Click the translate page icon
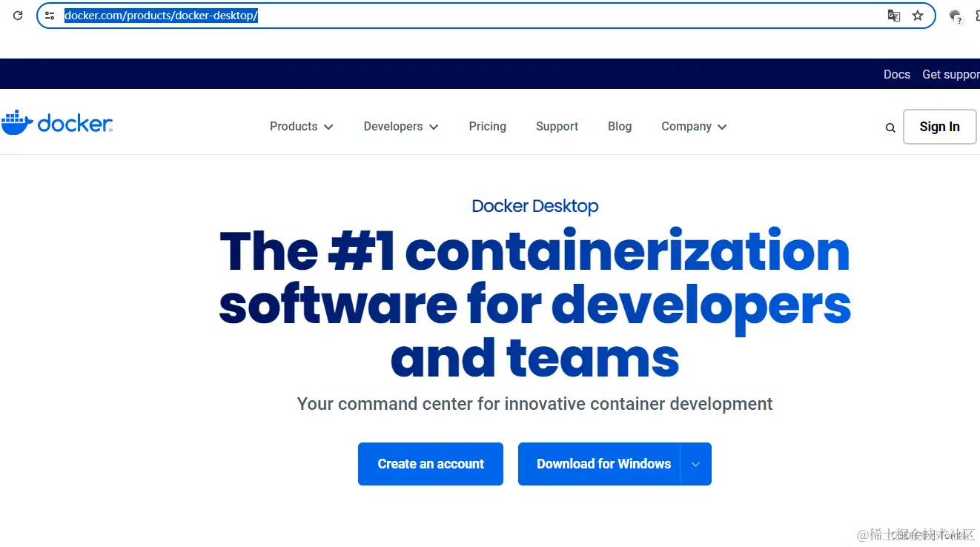The height and width of the screenshot is (547, 980). (894, 16)
